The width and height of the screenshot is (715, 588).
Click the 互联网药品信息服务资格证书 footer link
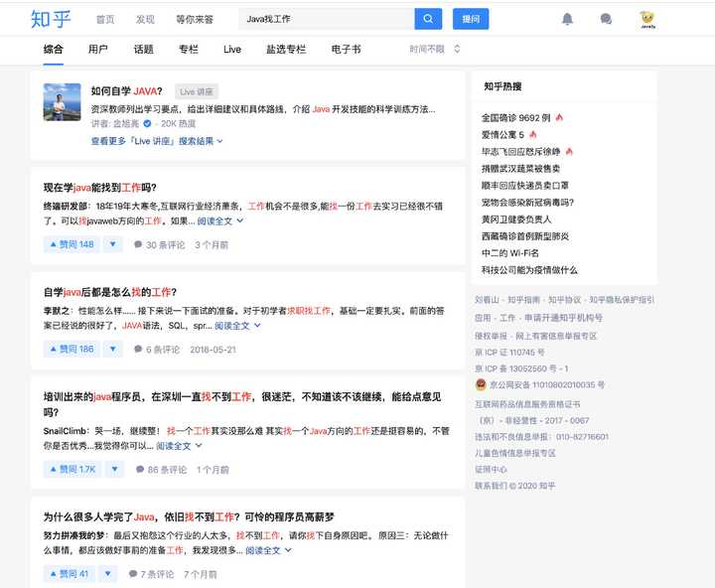[527, 404]
